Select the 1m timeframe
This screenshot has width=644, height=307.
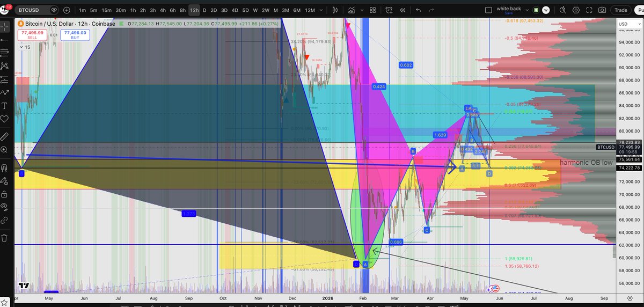coord(82,10)
